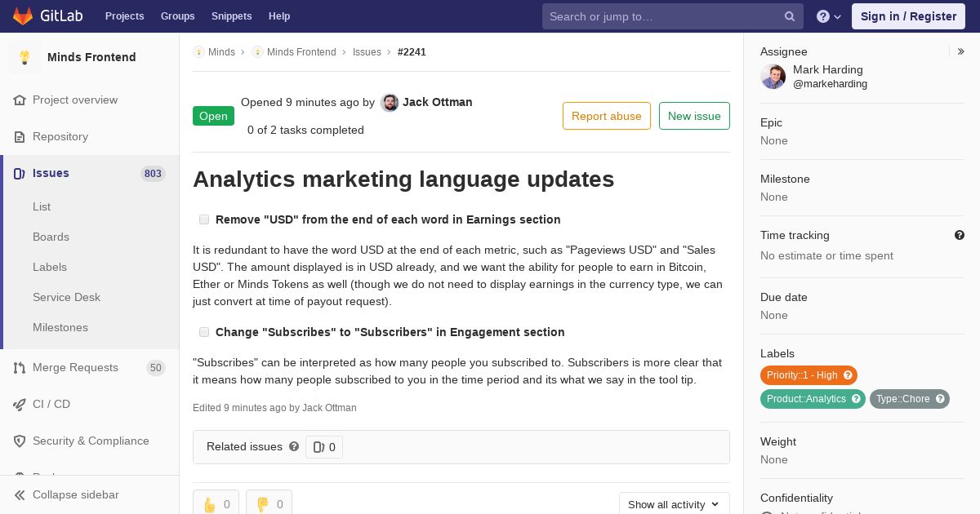Click Sign in / Register button
Image resolution: width=980 pixels, height=514 pixels.
pos(908,16)
